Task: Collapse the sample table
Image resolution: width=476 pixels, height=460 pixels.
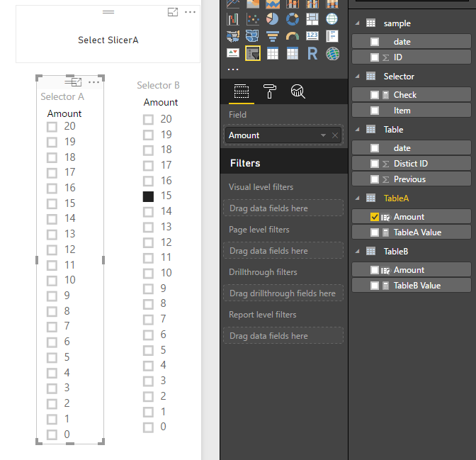Action: (358, 23)
